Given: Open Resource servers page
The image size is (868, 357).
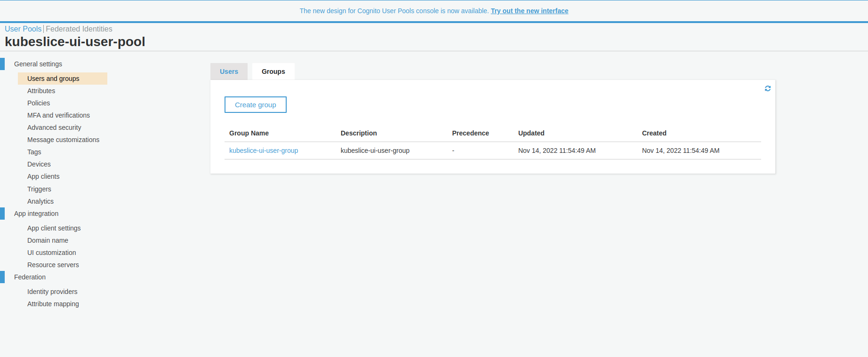Looking at the screenshot, I should point(53,265).
